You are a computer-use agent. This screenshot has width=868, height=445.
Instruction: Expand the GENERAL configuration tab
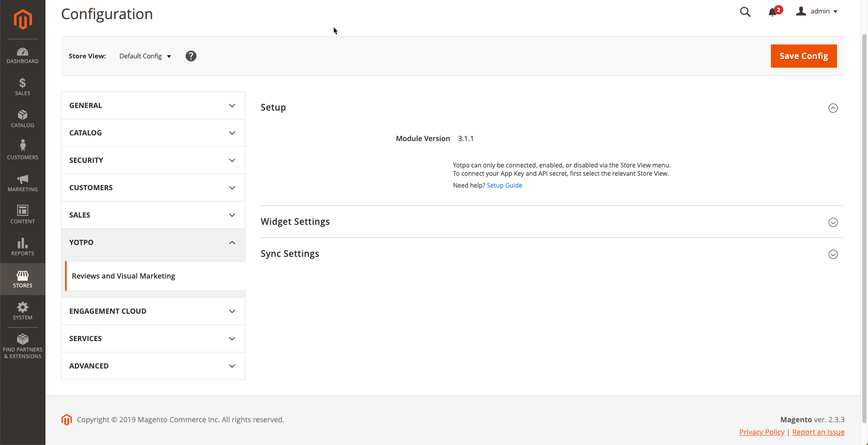pos(153,105)
